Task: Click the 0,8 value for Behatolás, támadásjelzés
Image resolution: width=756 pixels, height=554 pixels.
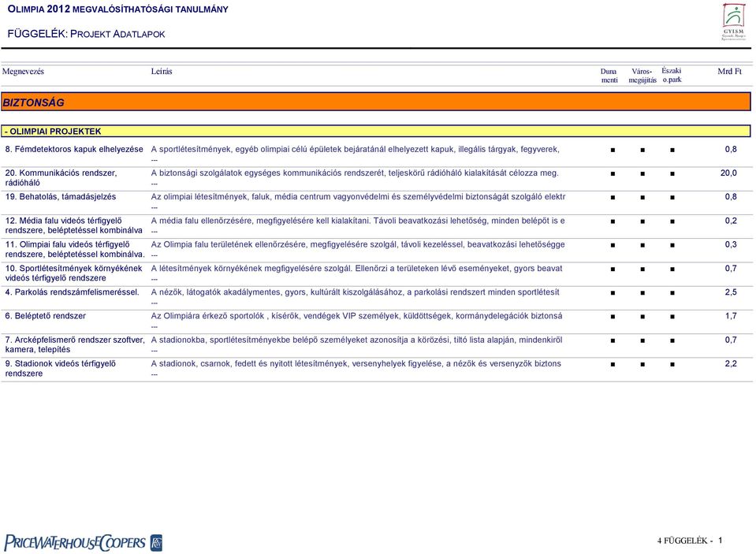Action: click(x=731, y=197)
